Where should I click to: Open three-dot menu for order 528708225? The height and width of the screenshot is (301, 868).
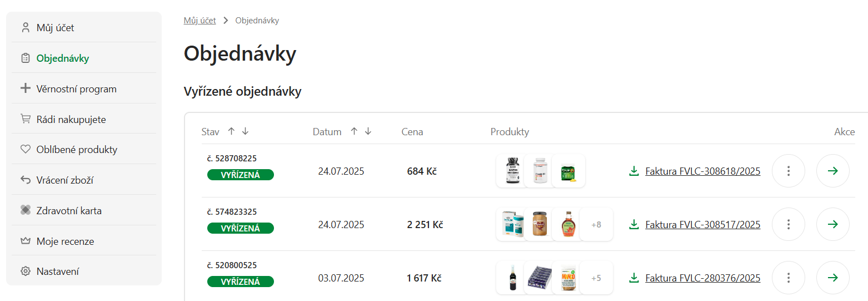click(x=789, y=171)
